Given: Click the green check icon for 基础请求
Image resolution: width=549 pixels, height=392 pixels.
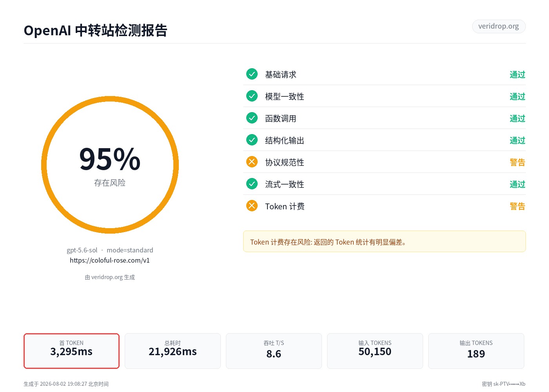Looking at the screenshot, I should [252, 74].
